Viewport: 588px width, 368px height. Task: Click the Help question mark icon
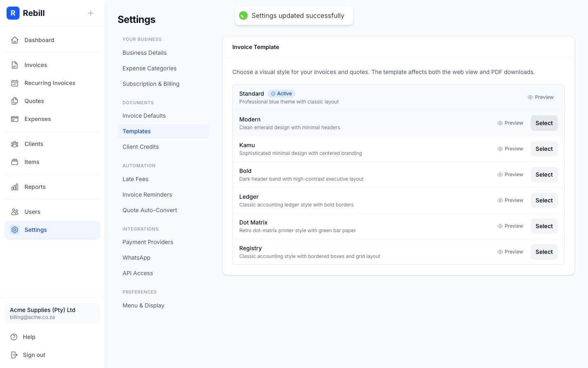coord(15,337)
